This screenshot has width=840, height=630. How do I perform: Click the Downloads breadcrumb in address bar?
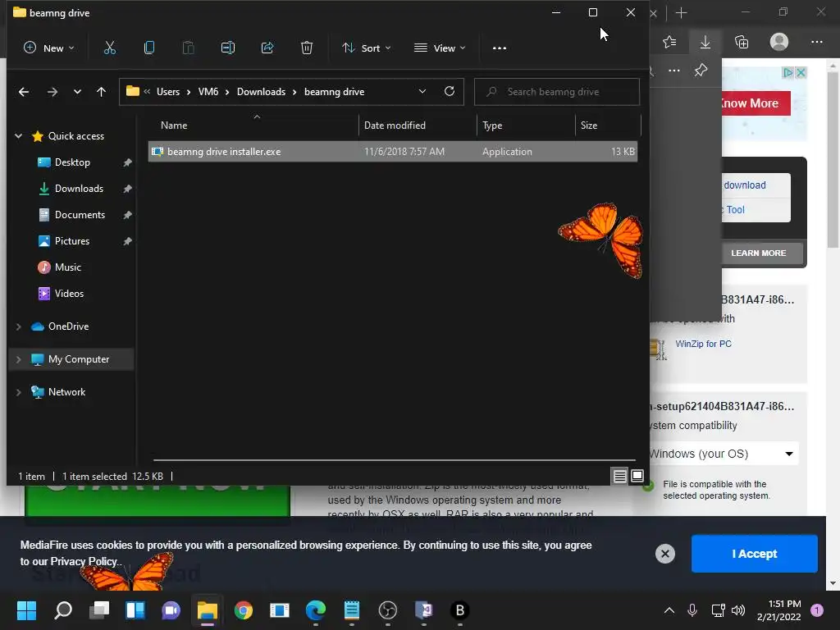pos(261,92)
